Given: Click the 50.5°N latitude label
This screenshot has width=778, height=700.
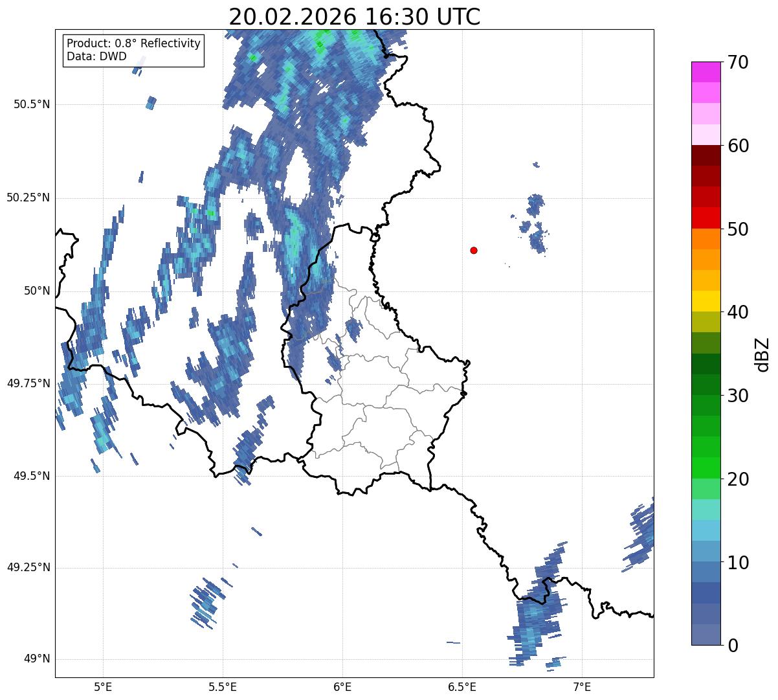Looking at the screenshot, I should 32,104.
